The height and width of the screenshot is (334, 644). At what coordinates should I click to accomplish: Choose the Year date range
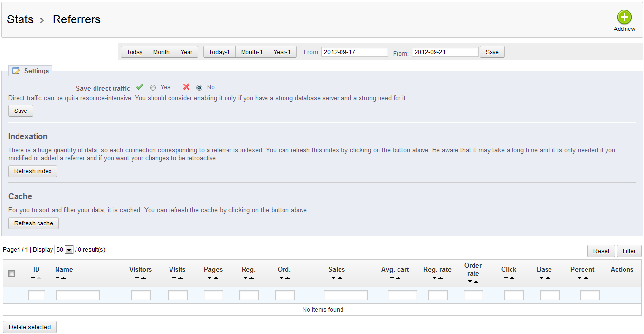(187, 52)
